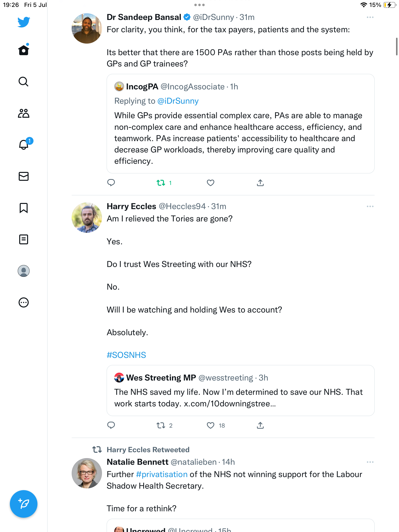The image size is (399, 532).
Task: Open Harry Eccles' profile picture
Action: (87, 218)
